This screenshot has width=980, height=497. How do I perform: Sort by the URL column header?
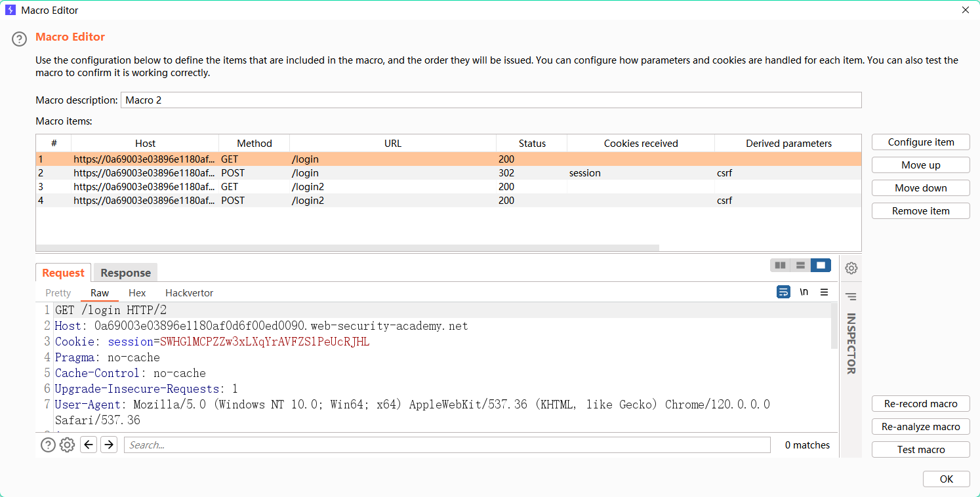pos(393,143)
